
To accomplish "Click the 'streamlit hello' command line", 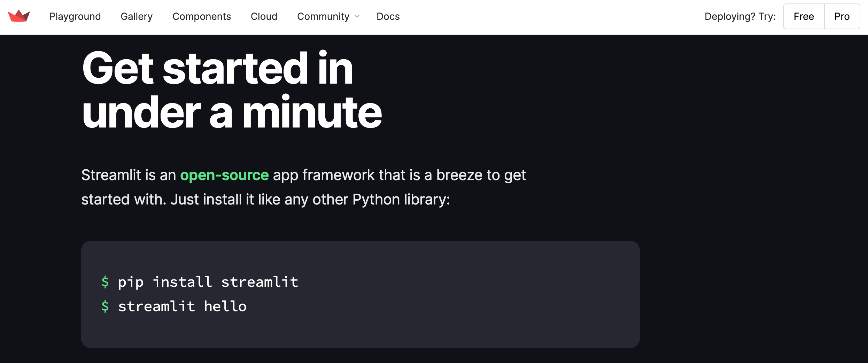I will 182,306.
